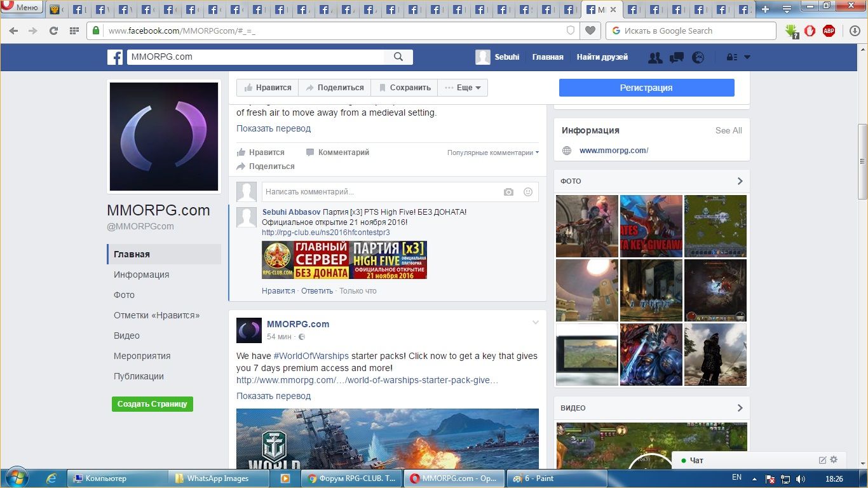
Task: Attach photo with camera icon in comment
Action: 508,192
